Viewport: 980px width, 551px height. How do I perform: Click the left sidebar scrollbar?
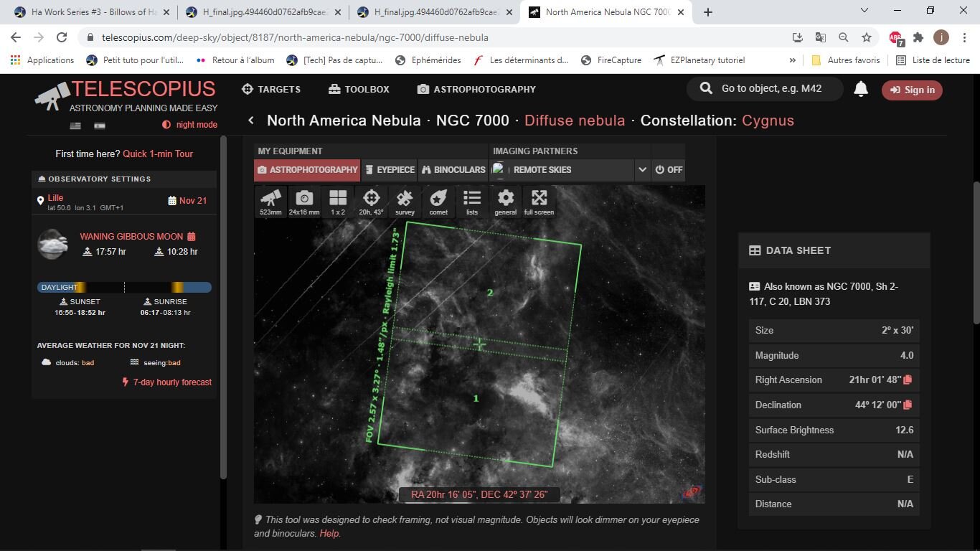(222, 309)
